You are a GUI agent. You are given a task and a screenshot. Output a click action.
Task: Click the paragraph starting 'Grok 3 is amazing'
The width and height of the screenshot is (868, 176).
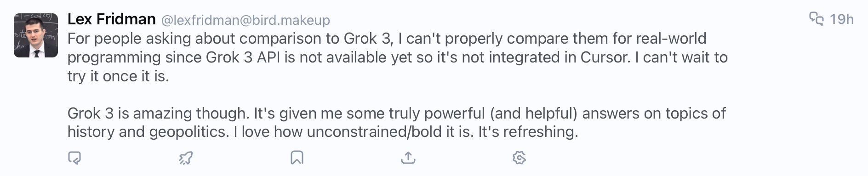[x=397, y=122]
